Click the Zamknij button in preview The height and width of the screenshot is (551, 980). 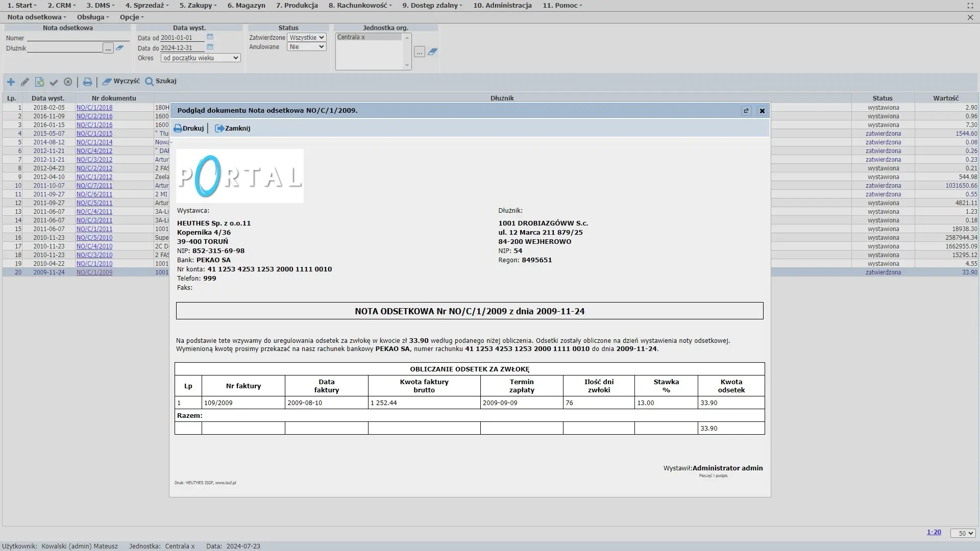pyautogui.click(x=233, y=129)
